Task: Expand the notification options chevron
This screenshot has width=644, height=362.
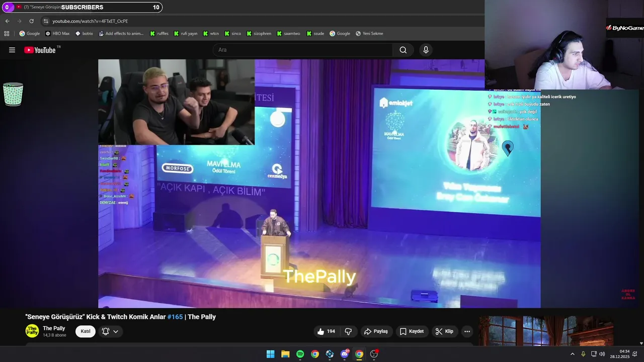Action: 116,331
